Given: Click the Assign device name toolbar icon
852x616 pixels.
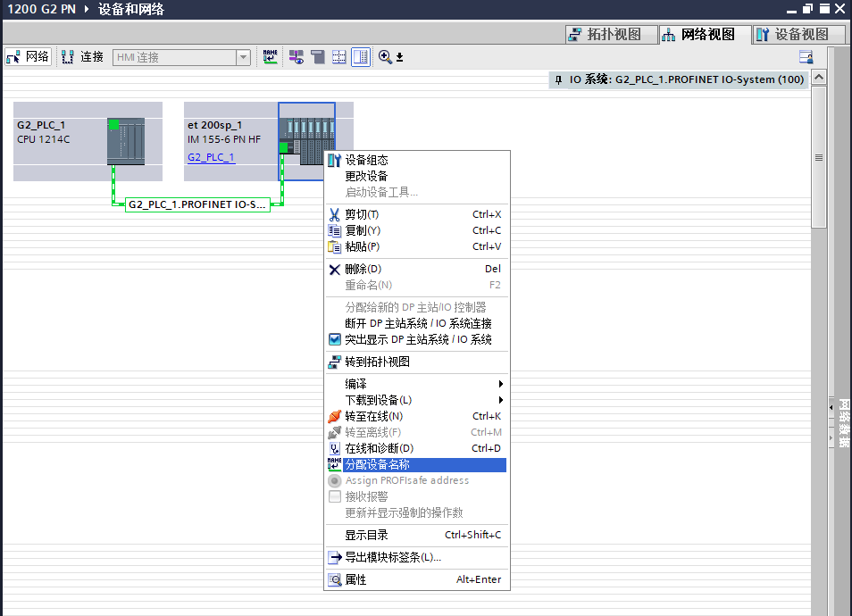Looking at the screenshot, I should (270, 57).
